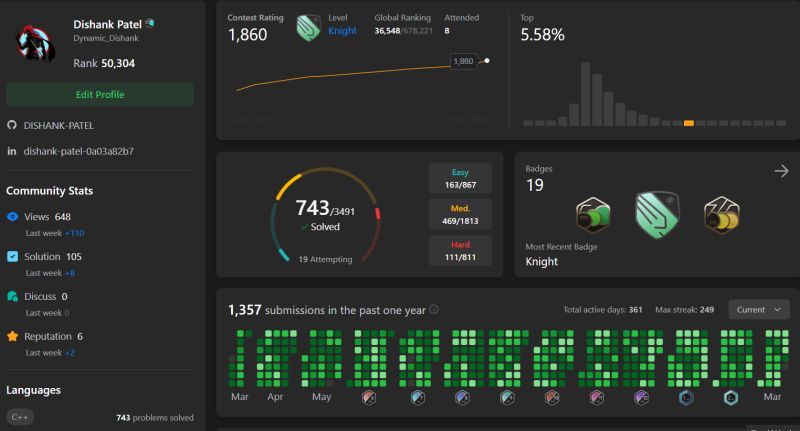This screenshot has height=431, width=800.
Task: Select the Hard 111/811 box
Action: pos(460,250)
